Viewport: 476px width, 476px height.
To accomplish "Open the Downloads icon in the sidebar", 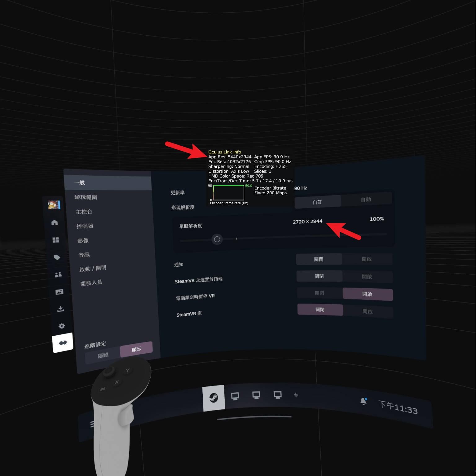I will click(x=61, y=309).
